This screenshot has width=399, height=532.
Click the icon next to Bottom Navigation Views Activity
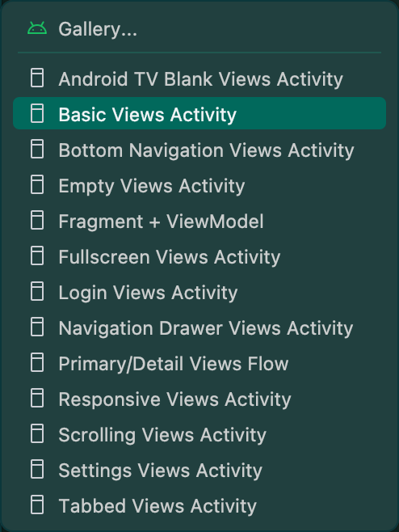click(x=37, y=149)
